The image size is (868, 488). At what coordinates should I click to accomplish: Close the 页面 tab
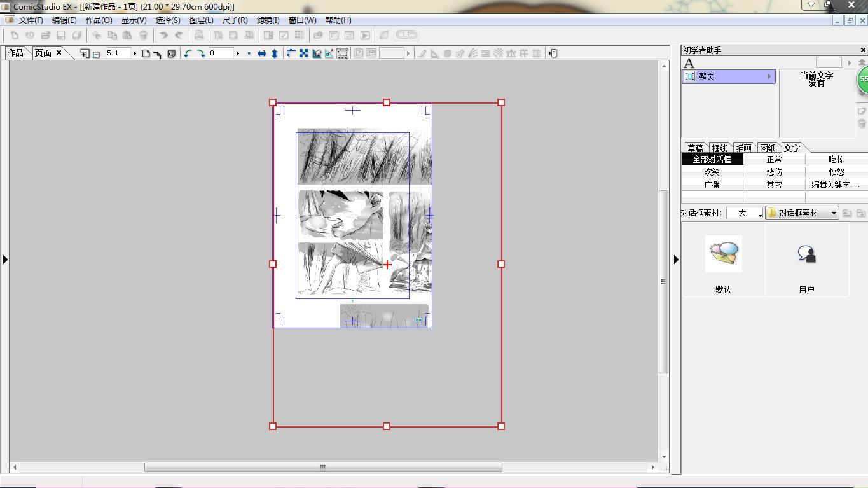(59, 53)
